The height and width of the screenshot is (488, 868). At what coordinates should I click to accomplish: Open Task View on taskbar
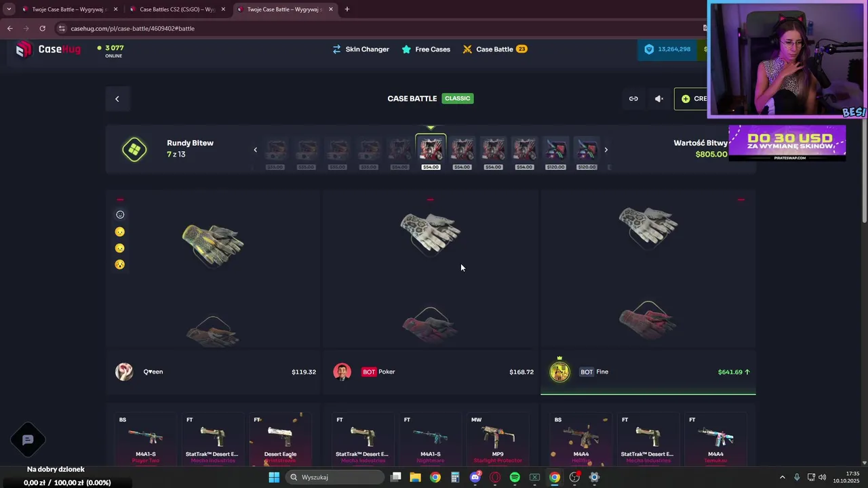click(x=396, y=477)
